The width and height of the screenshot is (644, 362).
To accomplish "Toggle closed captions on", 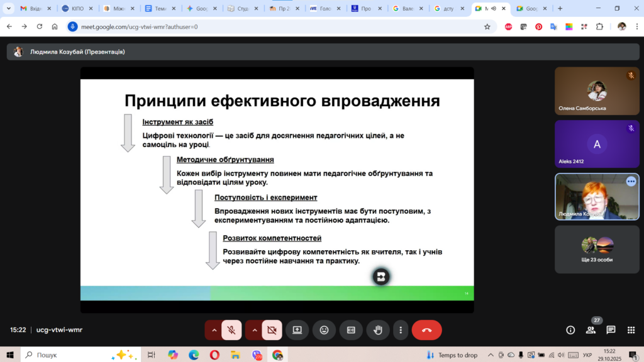I will pos(351,330).
